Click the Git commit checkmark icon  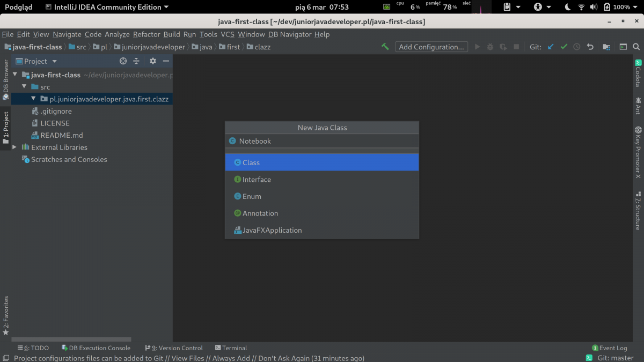(x=563, y=47)
